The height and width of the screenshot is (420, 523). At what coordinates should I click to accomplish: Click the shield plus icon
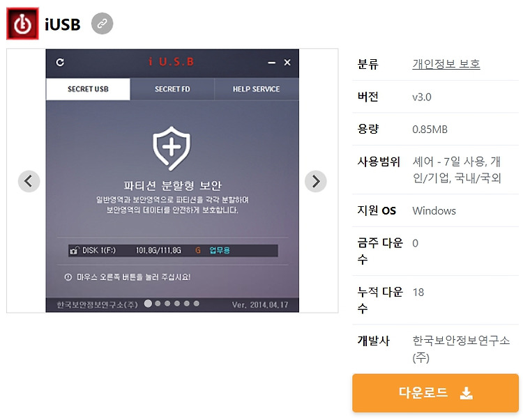[x=172, y=148]
